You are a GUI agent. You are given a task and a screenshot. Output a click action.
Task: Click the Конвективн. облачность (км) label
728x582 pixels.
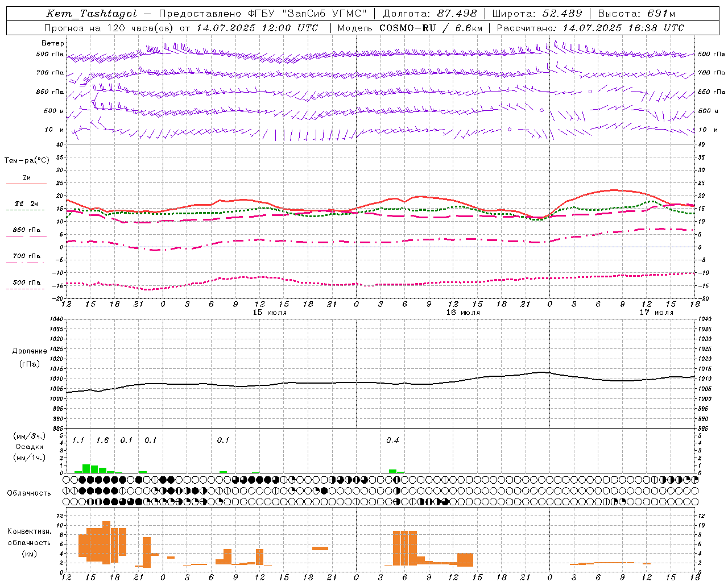[29, 542]
